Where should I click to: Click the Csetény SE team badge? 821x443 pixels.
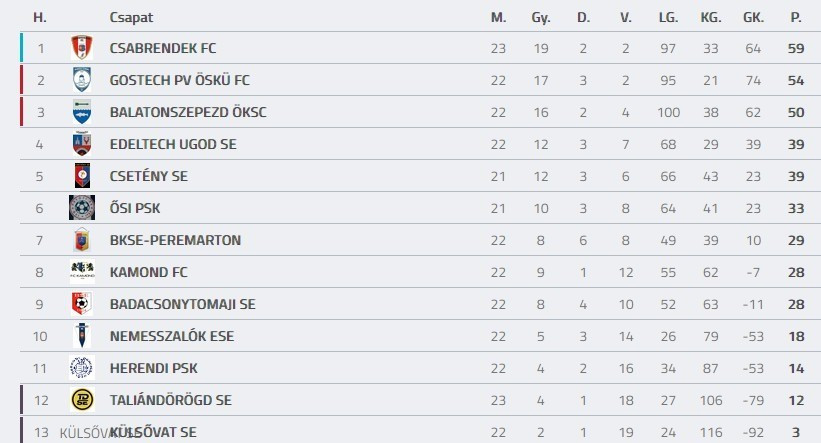pyautogui.click(x=81, y=176)
